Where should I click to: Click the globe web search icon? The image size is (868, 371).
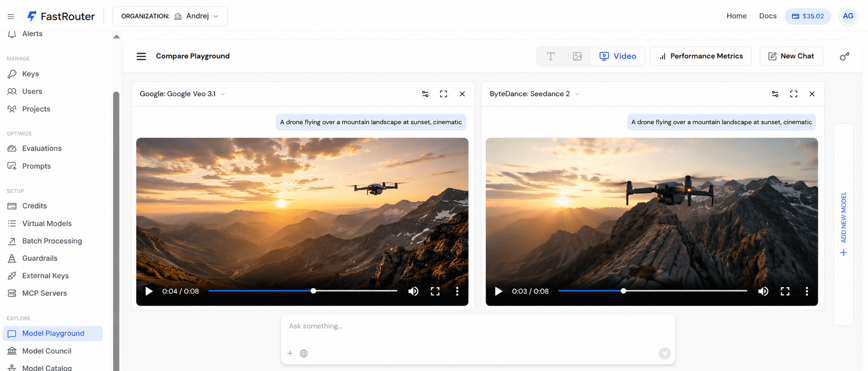pyautogui.click(x=304, y=353)
